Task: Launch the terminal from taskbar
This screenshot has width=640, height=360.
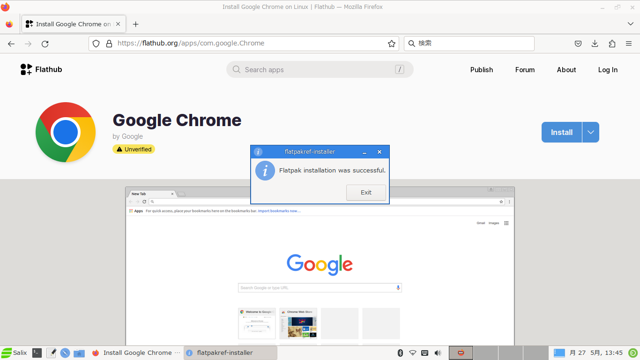Action: point(37,353)
